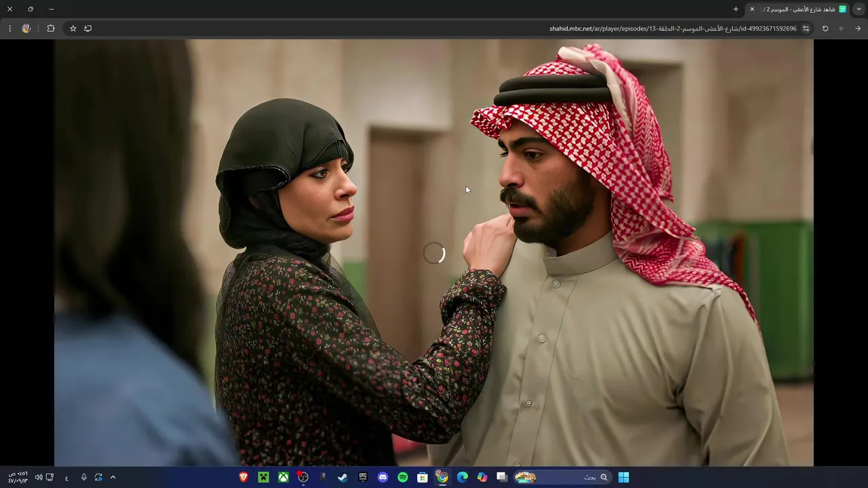The image size is (868, 488).
Task: Switch to the Chrome taskbar icon
Action: [x=442, y=477]
